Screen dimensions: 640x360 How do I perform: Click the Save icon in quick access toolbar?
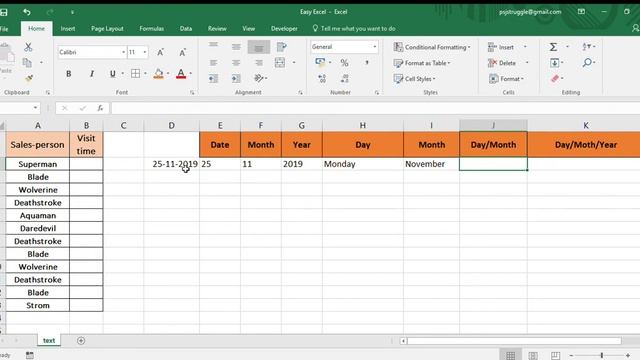4,12
